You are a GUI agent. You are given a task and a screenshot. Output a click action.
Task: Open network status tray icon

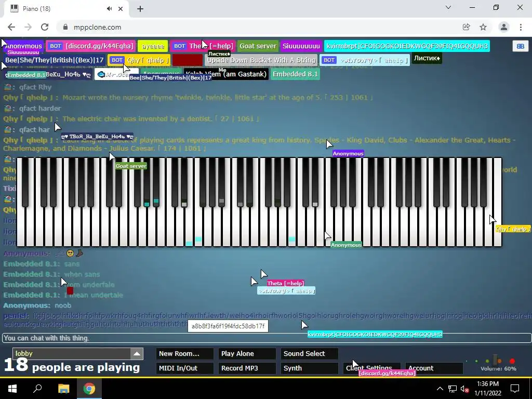[453, 389]
